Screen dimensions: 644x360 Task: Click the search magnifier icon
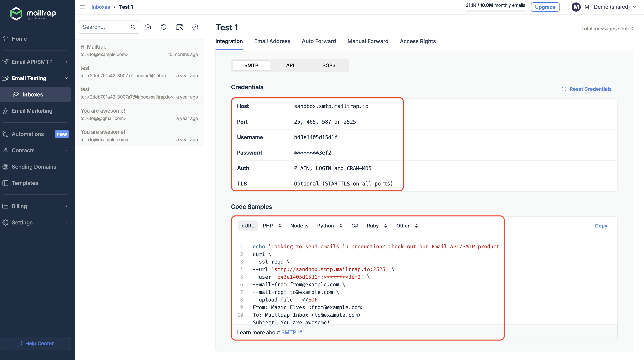pos(133,27)
